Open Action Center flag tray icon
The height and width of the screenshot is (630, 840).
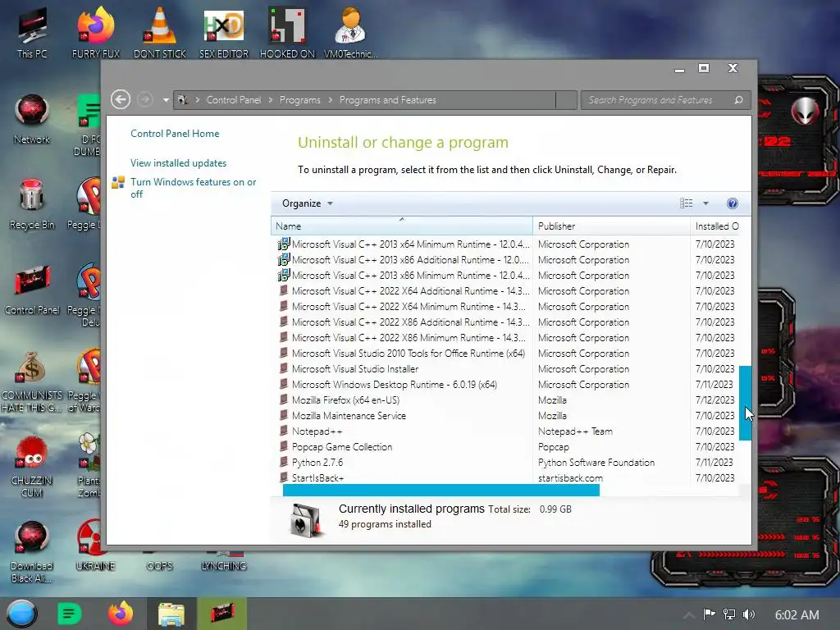click(x=709, y=614)
